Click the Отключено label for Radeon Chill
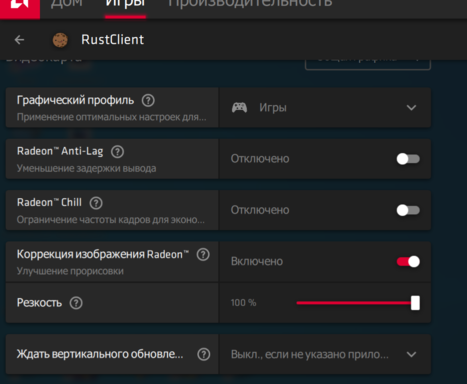This screenshot has width=467, height=384. [x=260, y=210]
